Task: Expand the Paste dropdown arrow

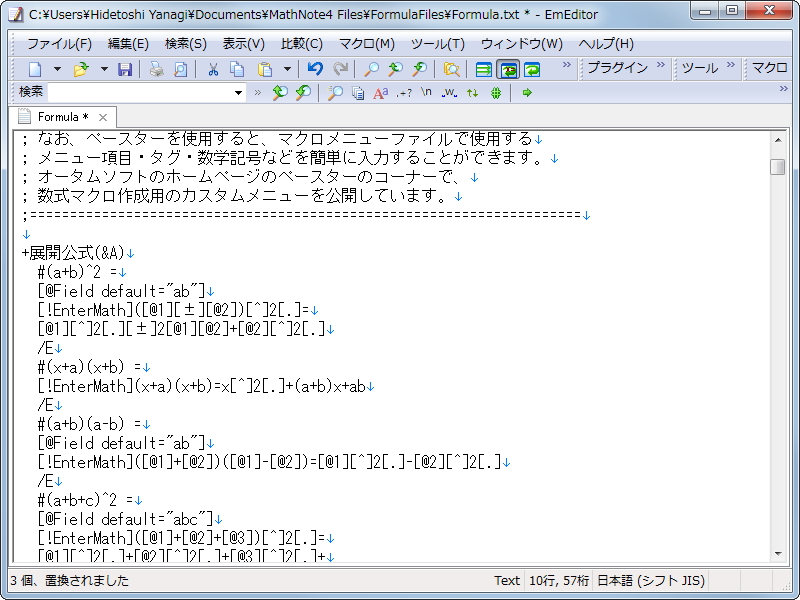Action: point(287,69)
